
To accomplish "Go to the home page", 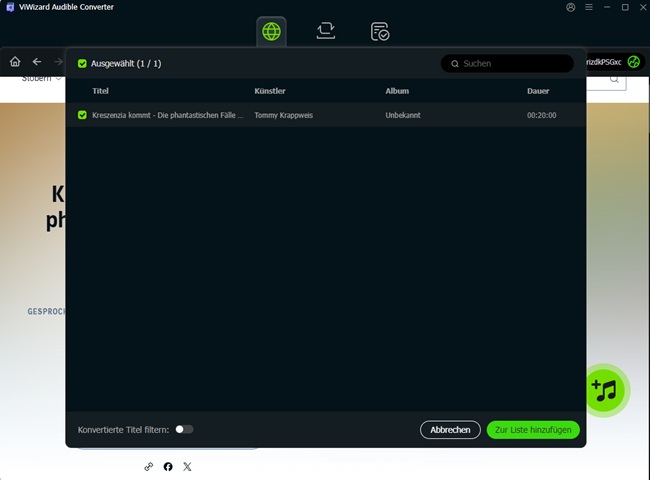I will coord(15,62).
